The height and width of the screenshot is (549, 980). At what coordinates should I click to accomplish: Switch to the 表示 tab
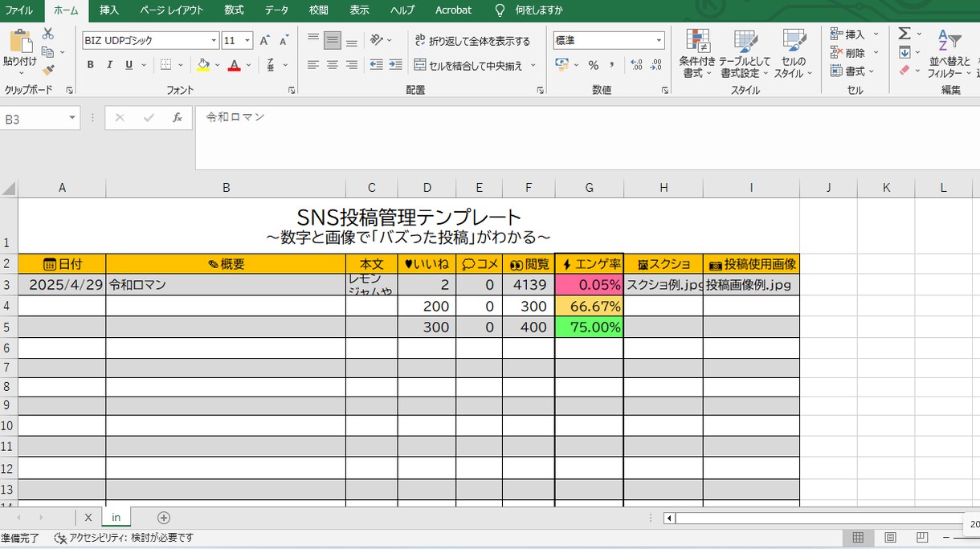coord(360,10)
